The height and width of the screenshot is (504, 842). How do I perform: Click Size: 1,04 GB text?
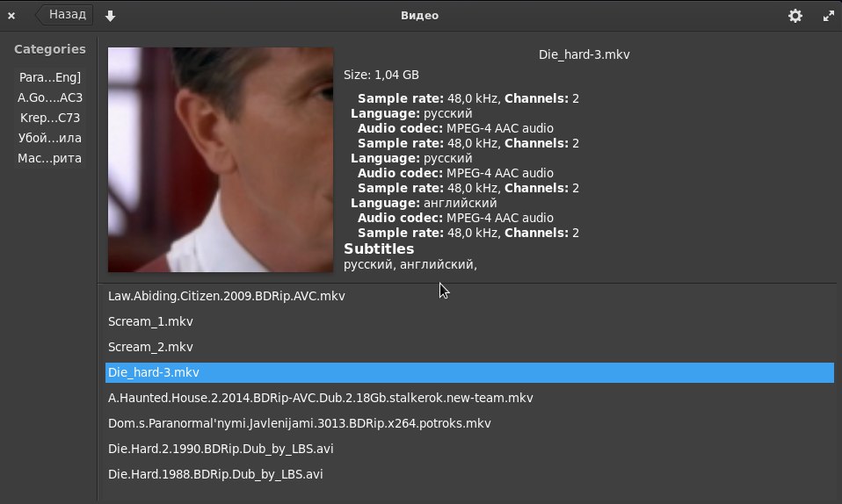381,76
